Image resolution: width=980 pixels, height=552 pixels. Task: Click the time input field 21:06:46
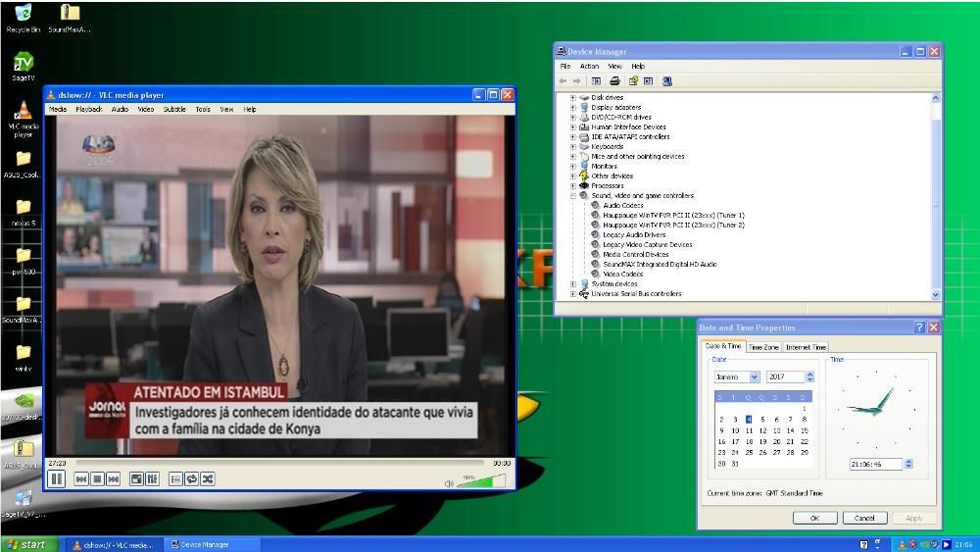876,464
